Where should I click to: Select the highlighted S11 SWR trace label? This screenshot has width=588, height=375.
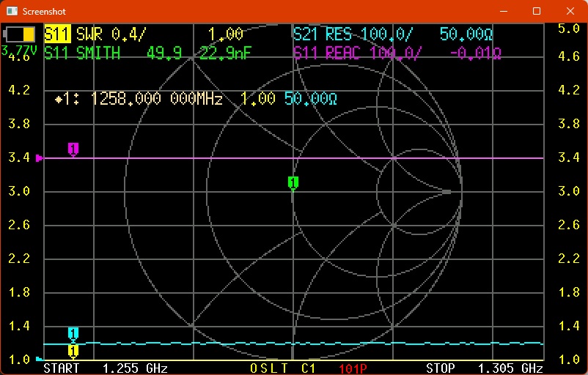point(56,34)
